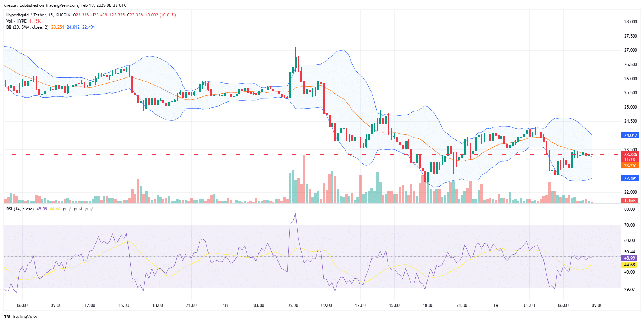Image resolution: width=644 pixels, height=323 pixels.
Task: Click the red 1.15K volume tag on the price axis
Action: pos(630,201)
